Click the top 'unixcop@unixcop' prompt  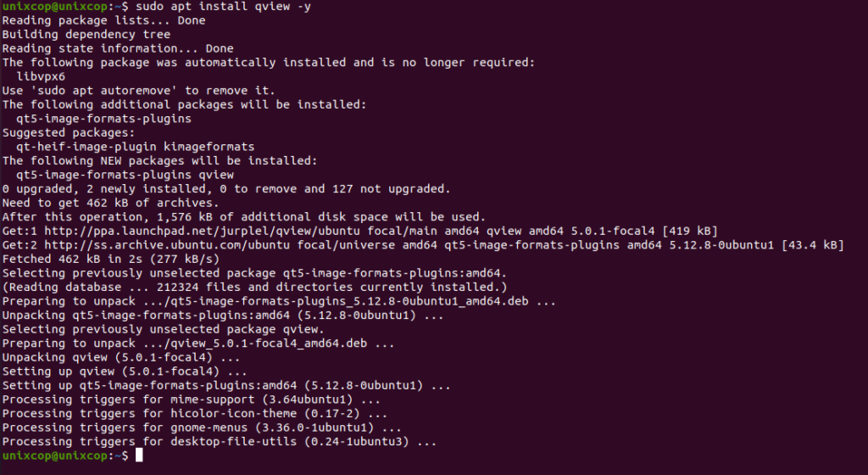[54, 7]
